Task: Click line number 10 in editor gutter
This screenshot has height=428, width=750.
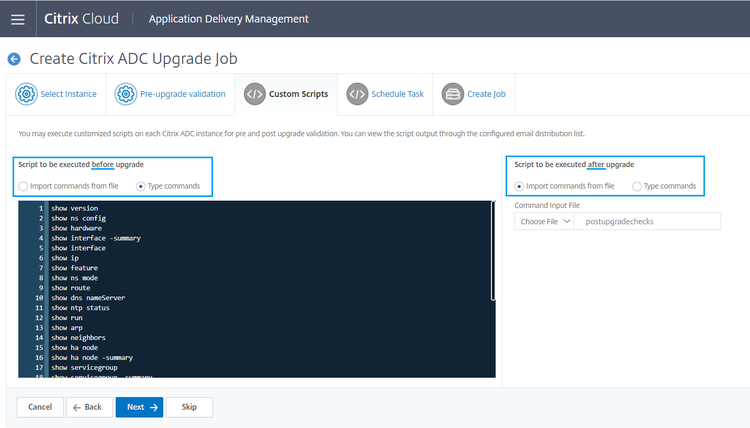Action: tap(39, 298)
